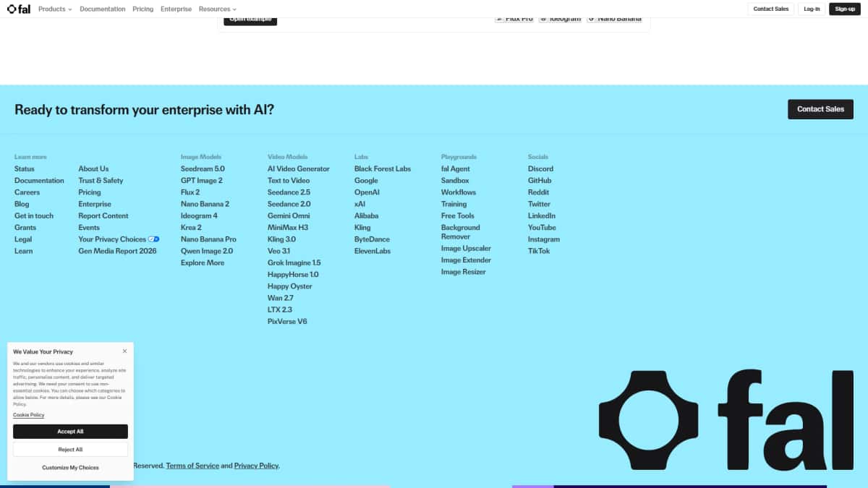The height and width of the screenshot is (488, 868).
Task: Open the Seedream 5.0 image model
Action: 203,169
